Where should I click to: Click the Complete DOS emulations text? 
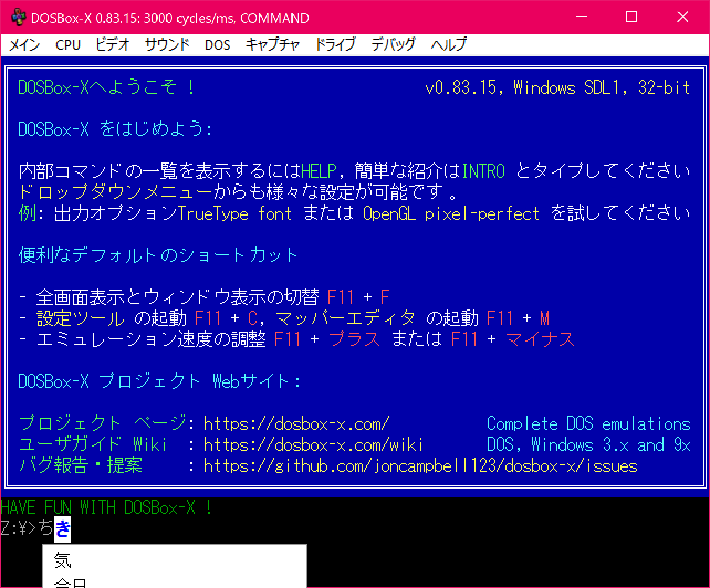tap(588, 424)
